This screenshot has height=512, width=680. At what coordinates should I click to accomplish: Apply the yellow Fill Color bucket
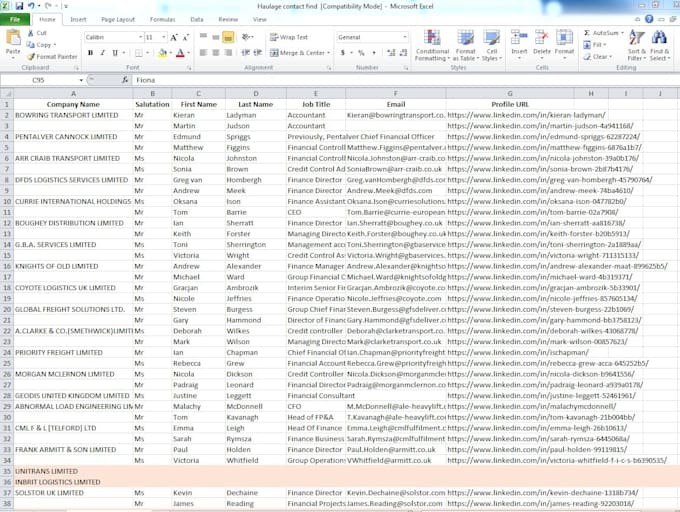(x=163, y=53)
